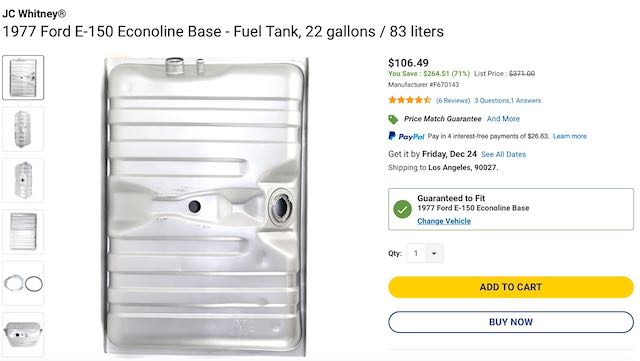Select the first fuel tank thumbnail

[23, 78]
